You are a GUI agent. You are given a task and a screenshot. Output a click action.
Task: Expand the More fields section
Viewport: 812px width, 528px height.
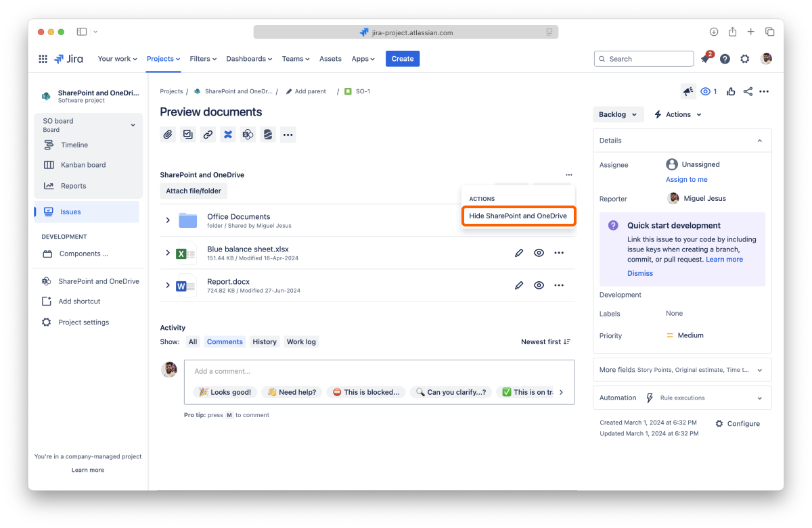tap(682, 370)
